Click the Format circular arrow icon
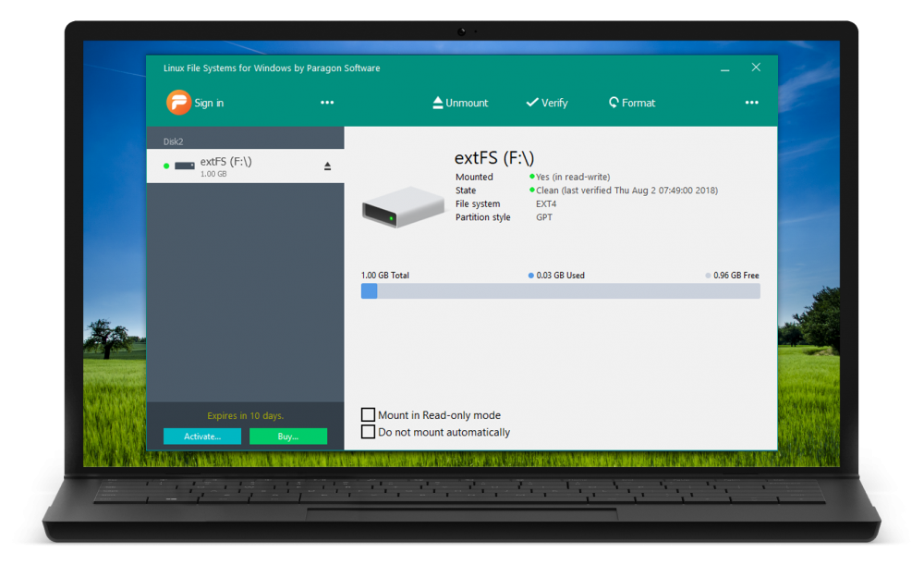The height and width of the screenshot is (578, 924). 614,103
